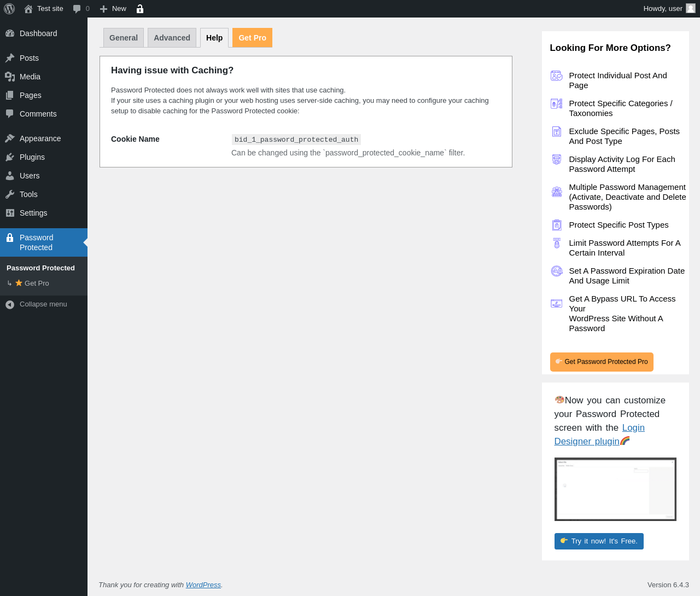This screenshot has width=700, height=596.
Task: Click the Appearance brush icon
Action: click(x=10, y=138)
